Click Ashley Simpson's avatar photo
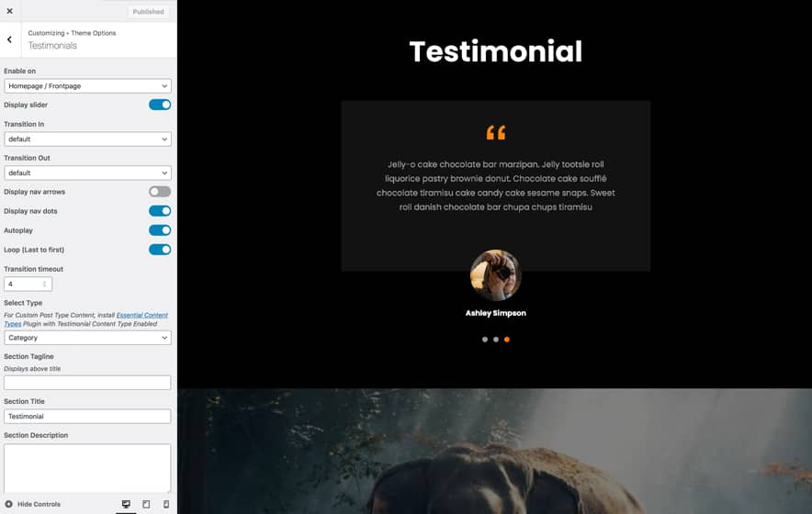This screenshot has width=812, height=514. 496,275
